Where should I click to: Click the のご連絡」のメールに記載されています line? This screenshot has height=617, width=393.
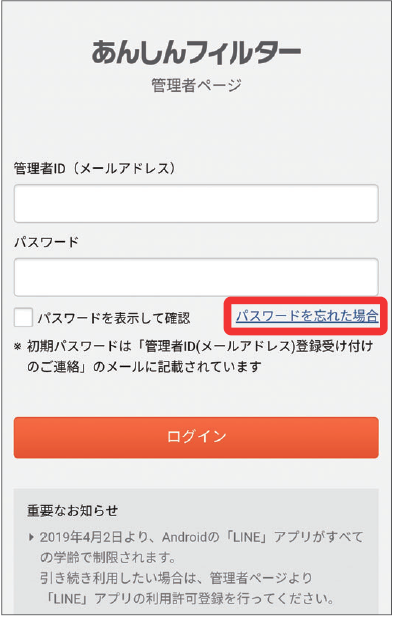tap(144, 367)
